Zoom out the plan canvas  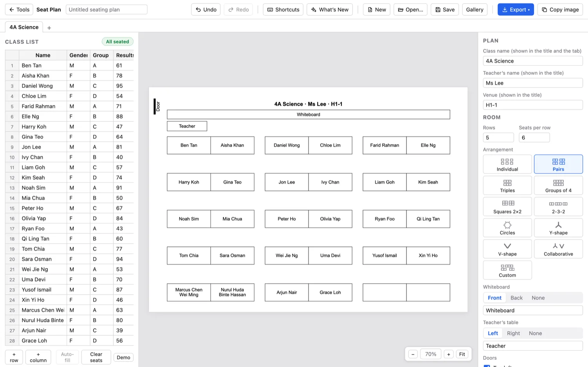pyautogui.click(x=413, y=354)
